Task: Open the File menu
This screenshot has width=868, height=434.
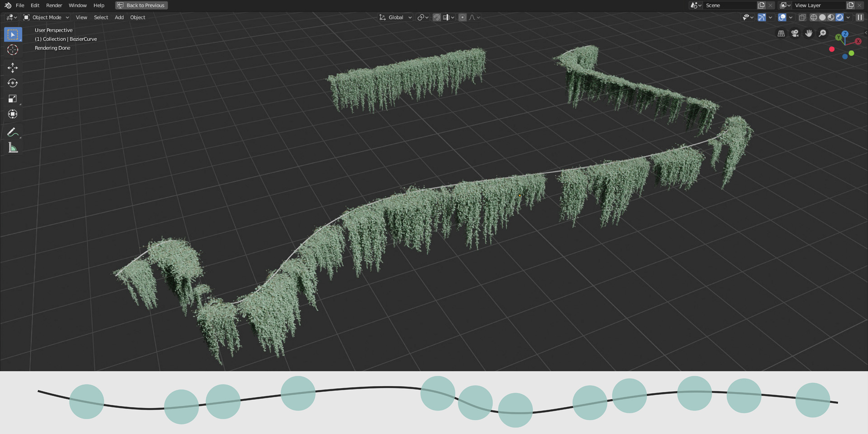Action: pos(20,5)
